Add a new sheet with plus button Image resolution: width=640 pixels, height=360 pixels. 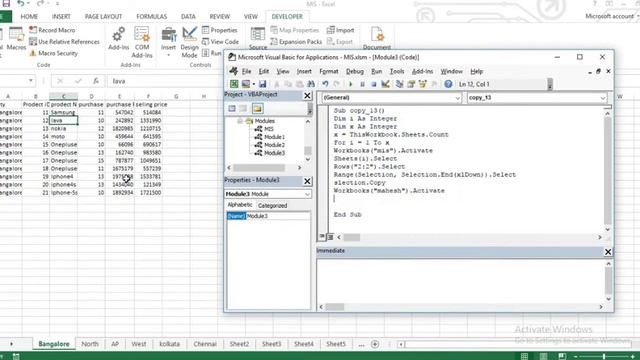click(375, 344)
